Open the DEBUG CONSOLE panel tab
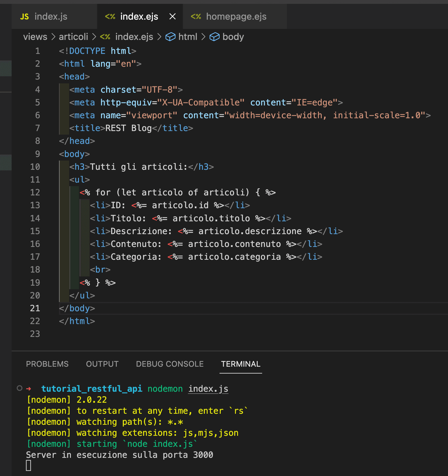This screenshot has height=476, width=448. coord(170,364)
